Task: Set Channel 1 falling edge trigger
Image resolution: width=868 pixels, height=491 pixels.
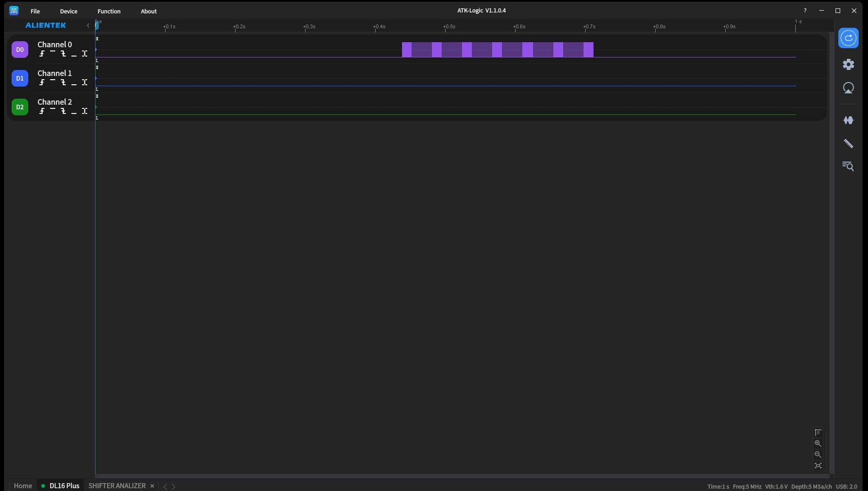Action: coord(63,82)
